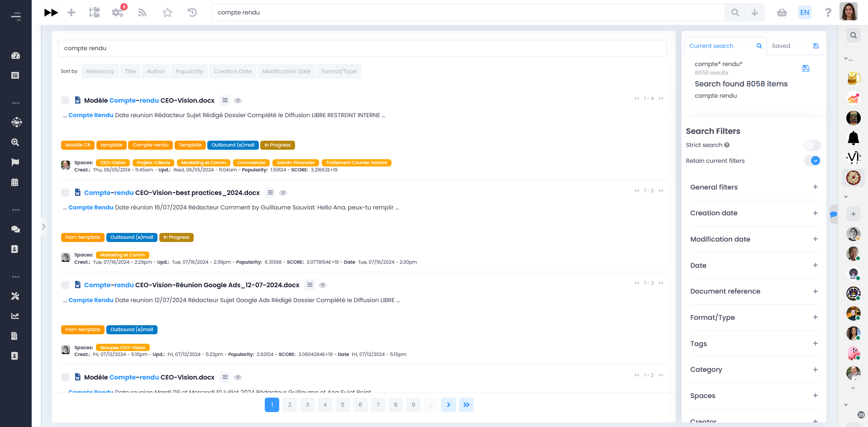
Task: Disable Retain current filters toggle
Action: 812,161
